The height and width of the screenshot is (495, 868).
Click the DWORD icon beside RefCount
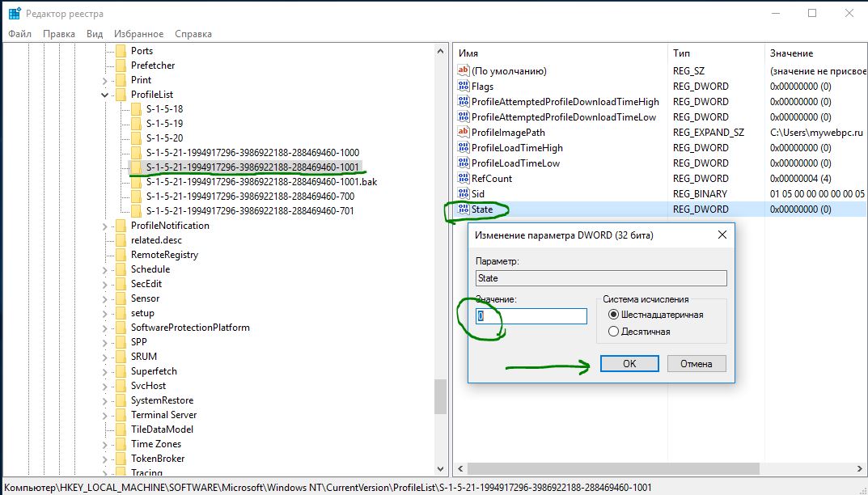pyautogui.click(x=464, y=179)
